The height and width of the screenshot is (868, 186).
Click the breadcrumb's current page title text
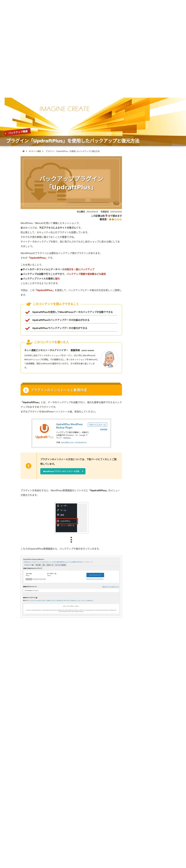[x=73, y=151]
